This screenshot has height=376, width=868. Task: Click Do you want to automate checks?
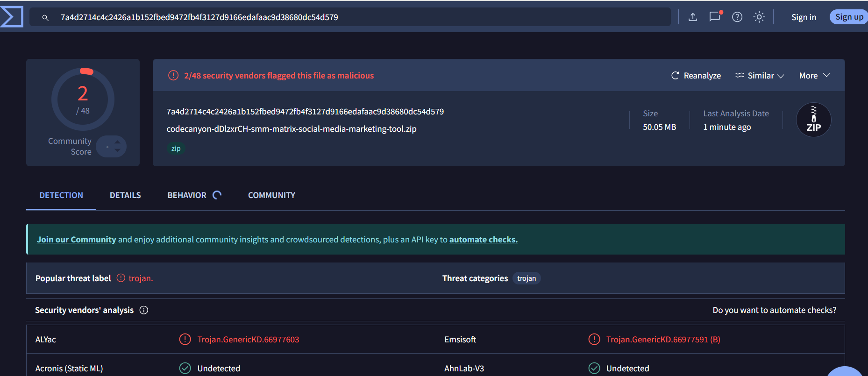774,310
